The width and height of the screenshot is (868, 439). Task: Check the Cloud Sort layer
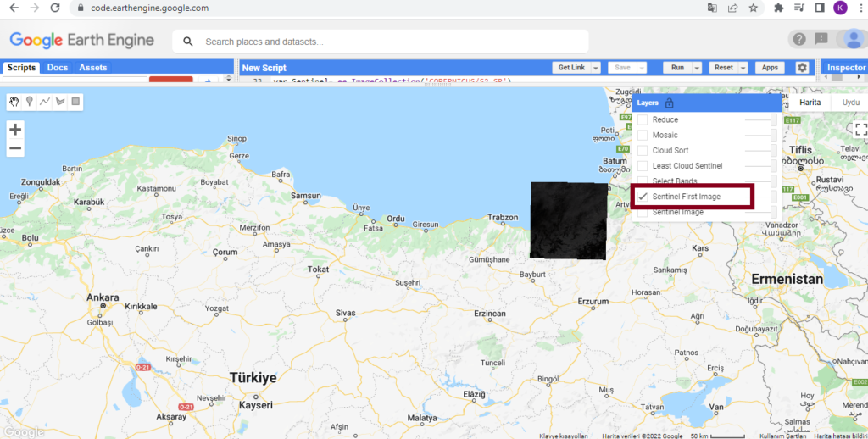point(643,151)
